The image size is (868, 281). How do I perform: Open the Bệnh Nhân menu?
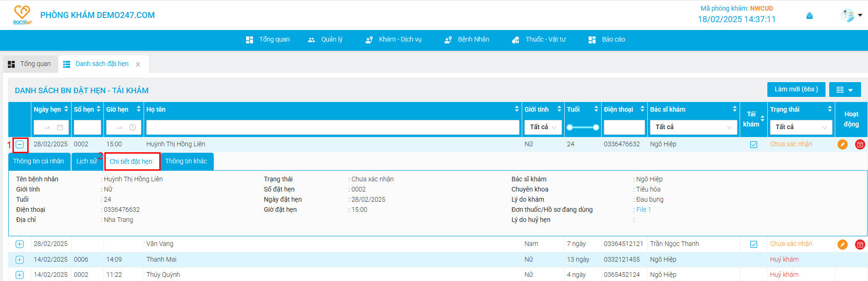467,40
